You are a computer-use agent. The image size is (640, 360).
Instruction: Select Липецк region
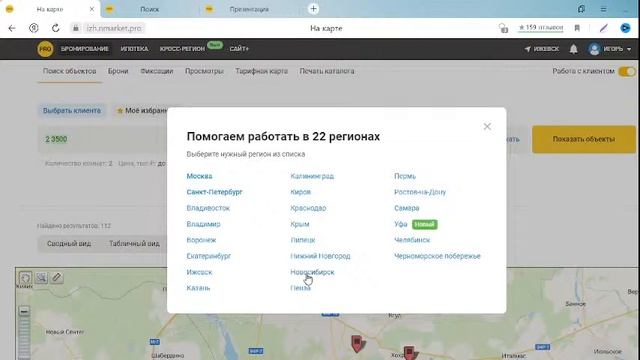[x=302, y=240]
